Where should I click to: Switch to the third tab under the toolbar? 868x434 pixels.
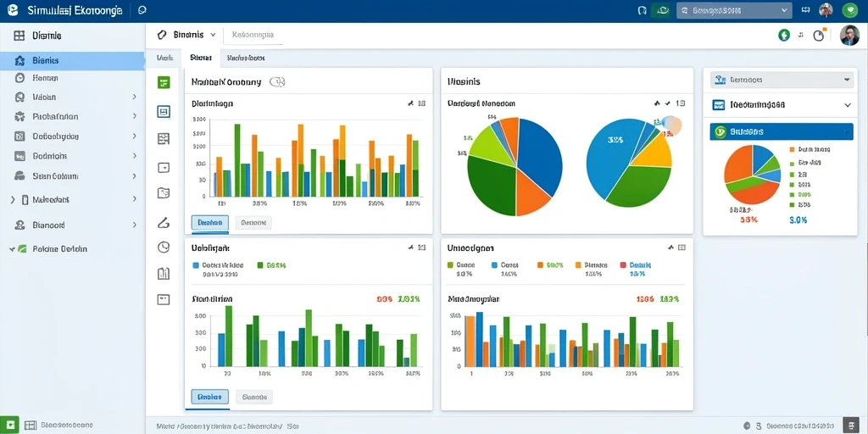(246, 58)
